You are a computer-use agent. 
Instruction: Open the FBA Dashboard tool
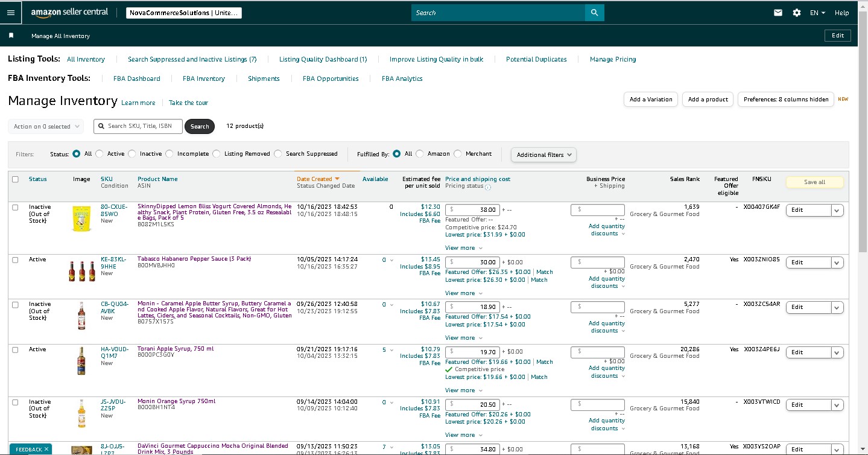coord(137,78)
